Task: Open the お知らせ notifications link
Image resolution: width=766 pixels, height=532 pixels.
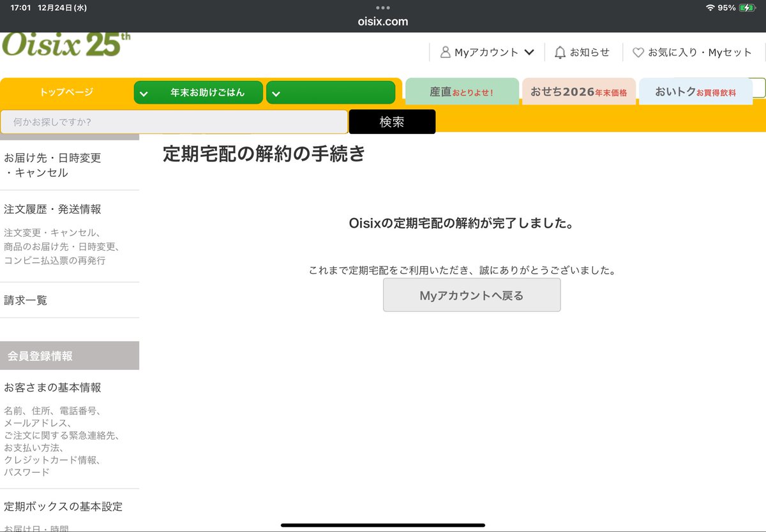Action: click(589, 52)
